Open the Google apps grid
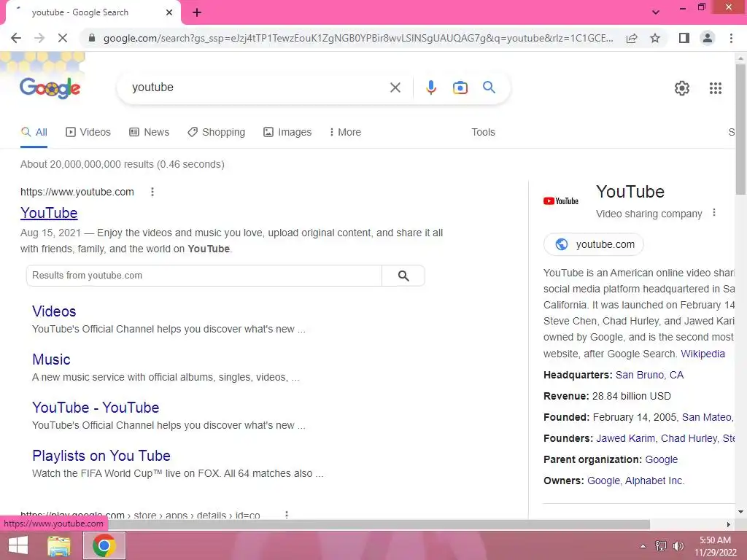Viewport: 747px width, 560px height. [715, 88]
